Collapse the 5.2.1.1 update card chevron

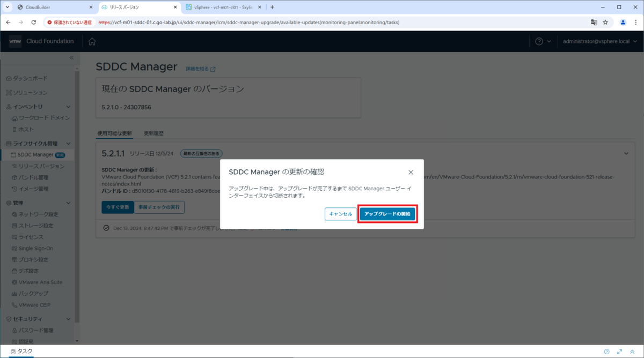tap(626, 154)
